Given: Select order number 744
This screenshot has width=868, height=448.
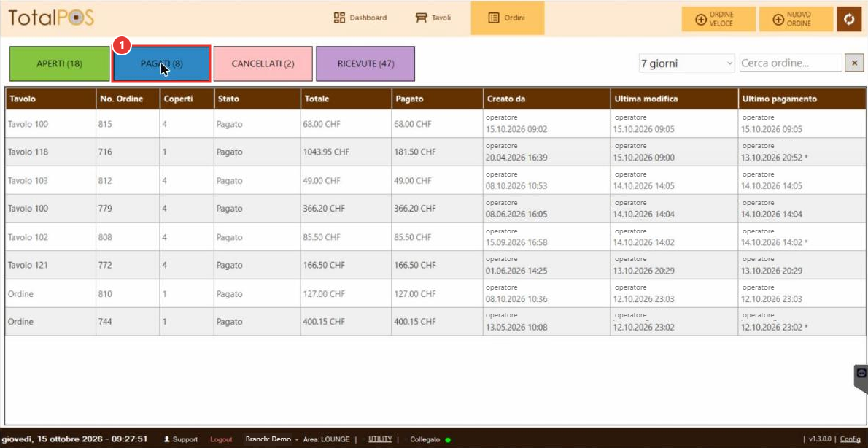Looking at the screenshot, I should [x=106, y=322].
